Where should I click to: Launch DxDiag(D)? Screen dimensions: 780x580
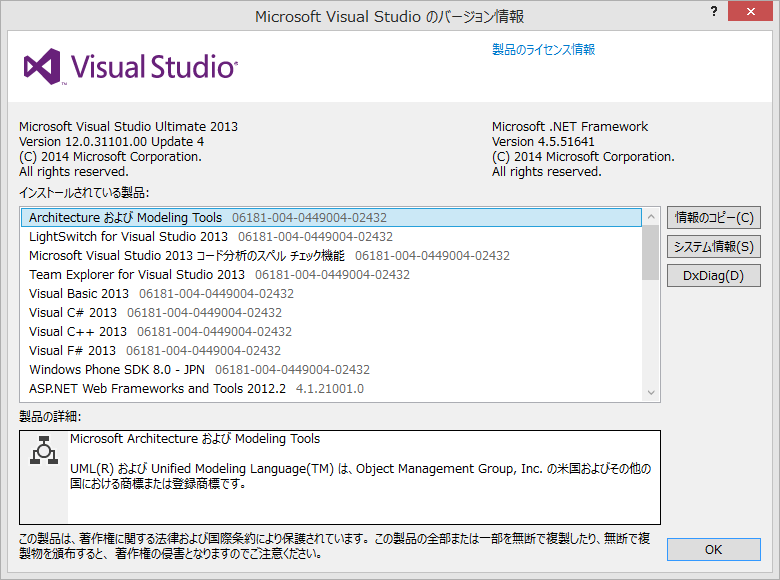[x=714, y=276]
